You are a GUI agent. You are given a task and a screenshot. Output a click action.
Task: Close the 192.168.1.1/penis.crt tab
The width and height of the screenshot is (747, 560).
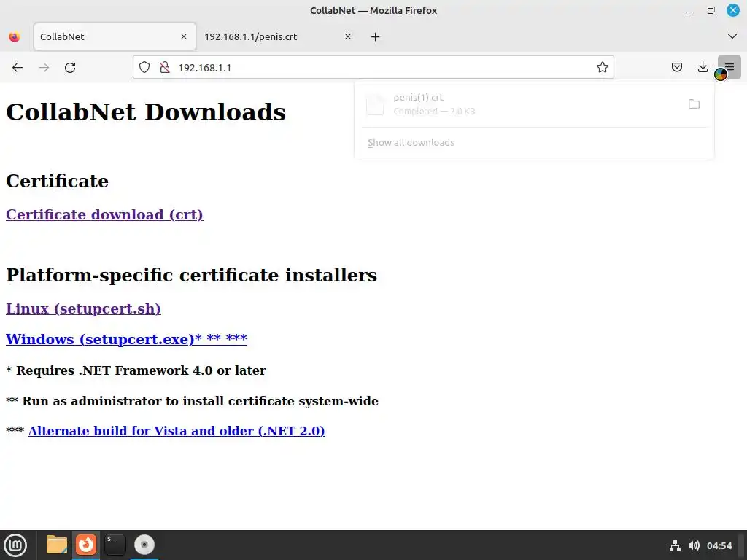[x=348, y=36]
